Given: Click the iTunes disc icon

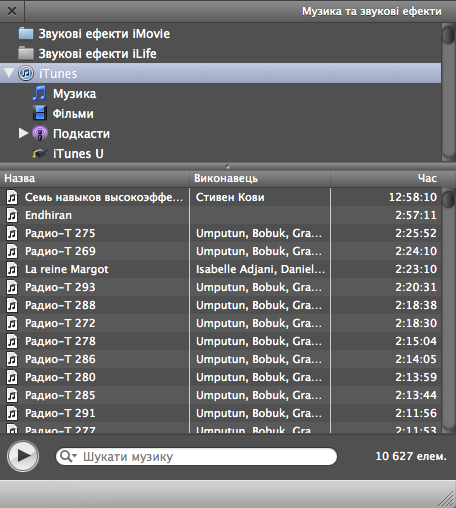Looking at the screenshot, I should [26, 73].
